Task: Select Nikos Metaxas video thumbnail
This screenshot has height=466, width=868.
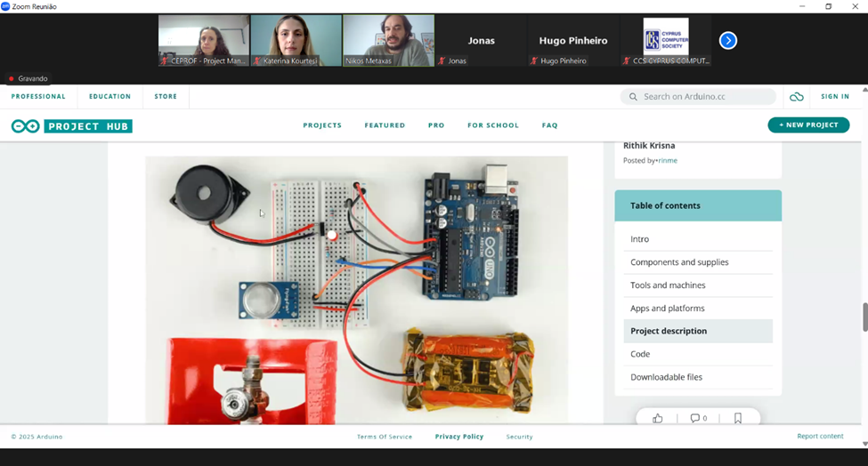Action: (388, 40)
